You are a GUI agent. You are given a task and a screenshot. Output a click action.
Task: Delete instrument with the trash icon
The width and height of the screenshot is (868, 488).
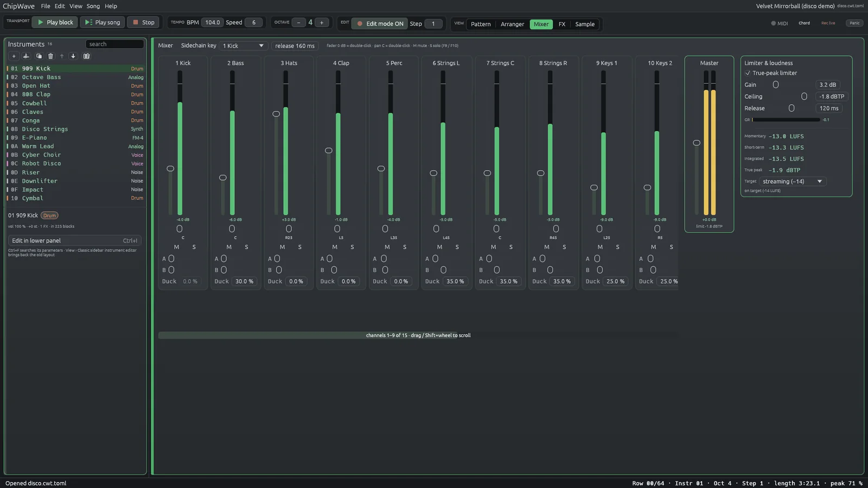[50, 56]
